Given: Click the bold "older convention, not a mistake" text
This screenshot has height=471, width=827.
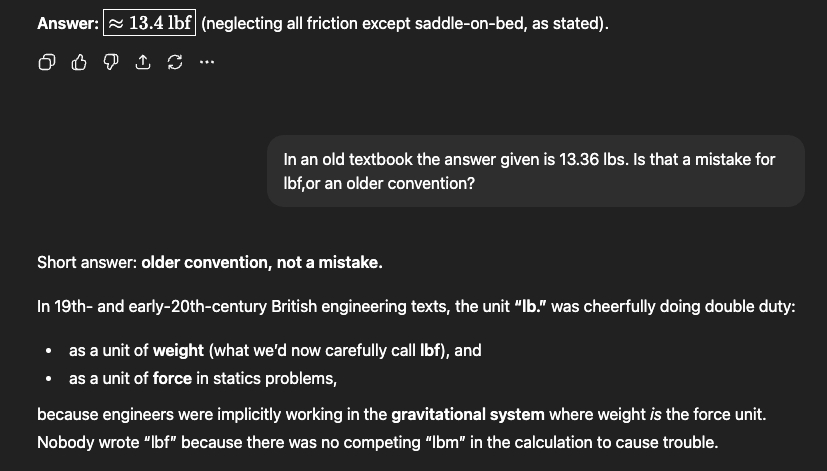Looking at the screenshot, I should click(x=262, y=263).
